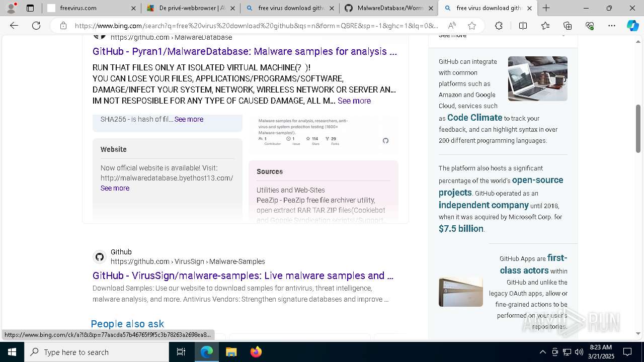This screenshot has width=644, height=362.
Task: Select the active free virus download tab
Action: pos(488,8)
